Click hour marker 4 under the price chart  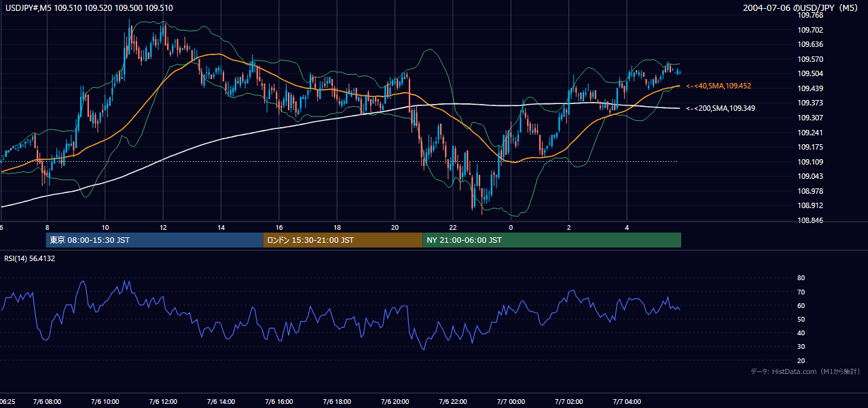coord(627,227)
